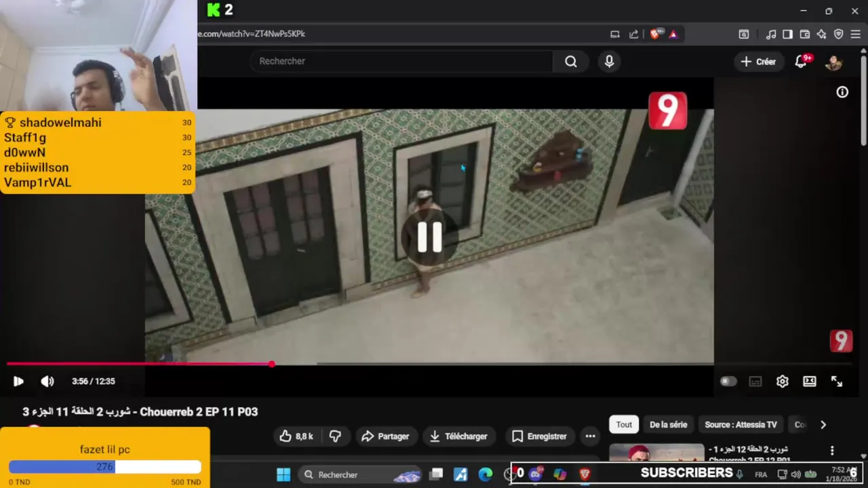
Task: Click the taskbar Rechercher search box
Action: (359, 474)
